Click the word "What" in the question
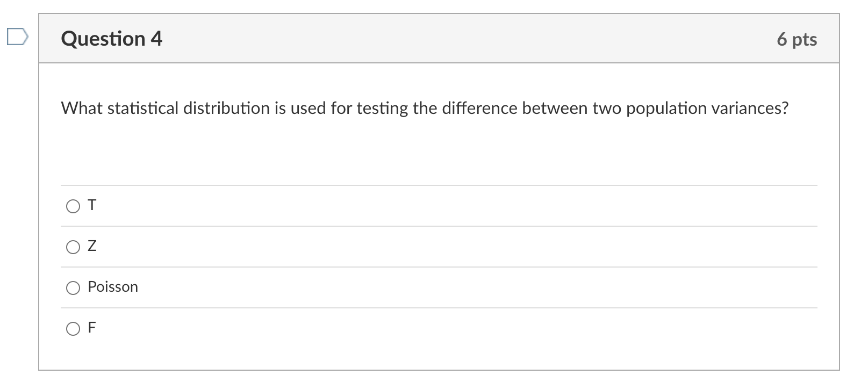The height and width of the screenshot is (382, 868). [82, 109]
